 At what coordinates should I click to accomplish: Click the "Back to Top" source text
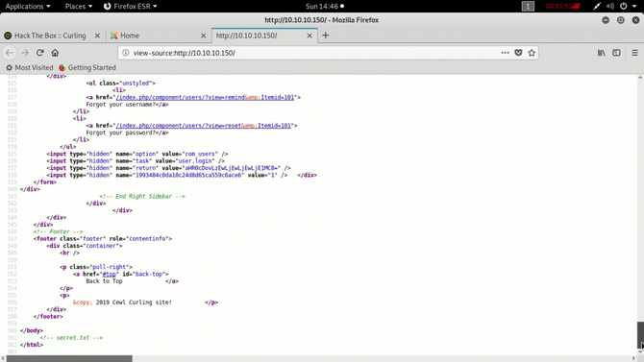click(105, 281)
